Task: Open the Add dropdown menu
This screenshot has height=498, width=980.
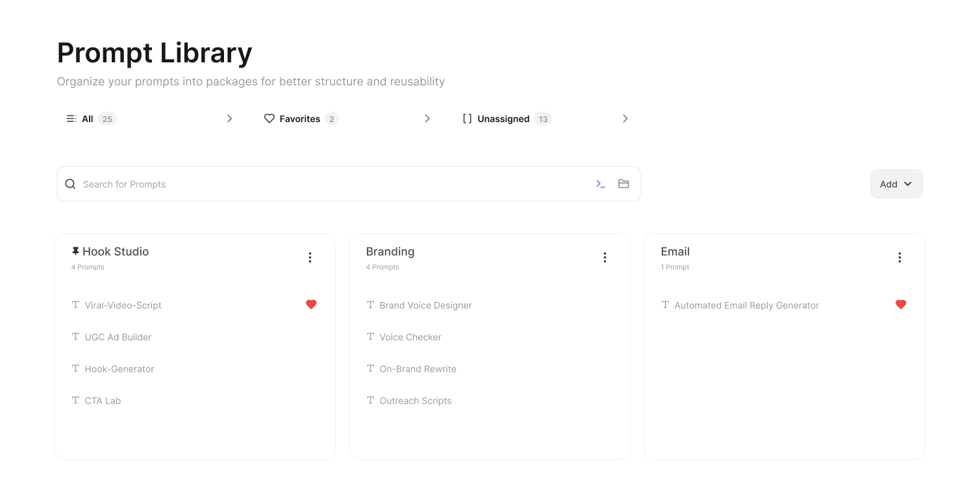Action: point(896,184)
